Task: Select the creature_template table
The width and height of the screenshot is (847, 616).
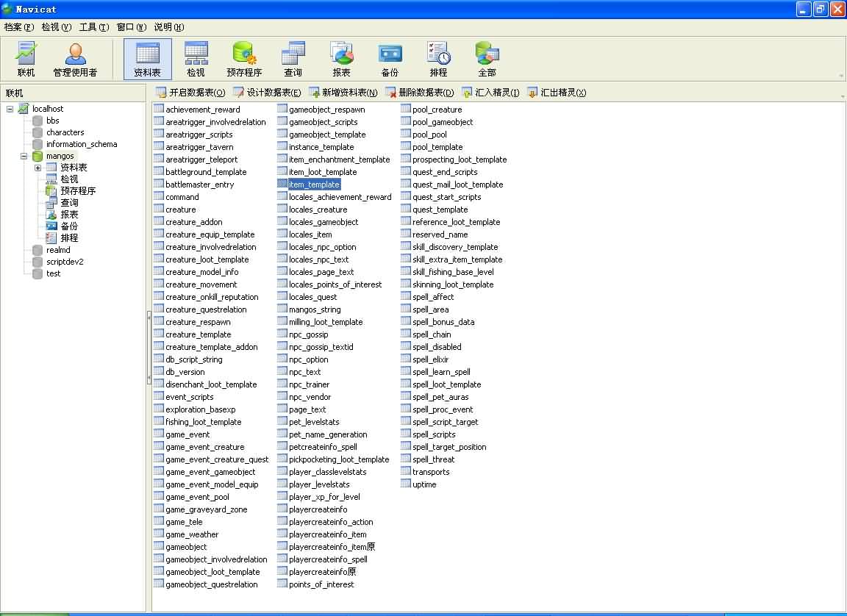Action: click(198, 334)
